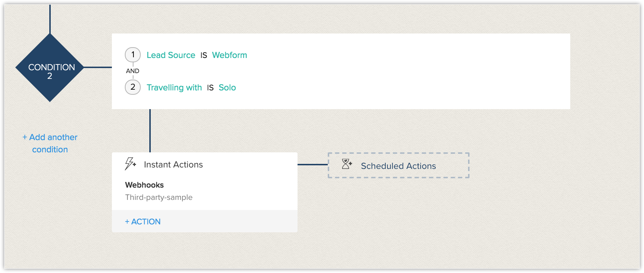Select the Condition 2 diamond node

coord(50,68)
